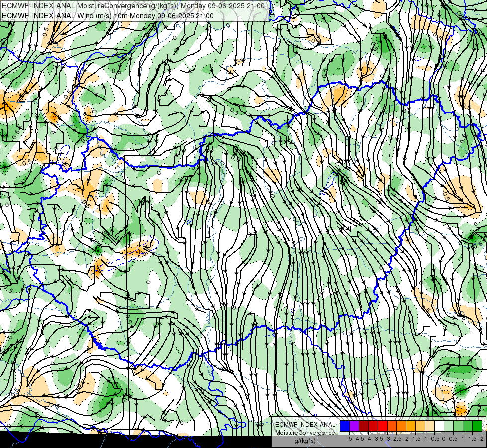Click the white legend swatch
This screenshot has width=487, height=448.
pyautogui.click(x=439, y=426)
